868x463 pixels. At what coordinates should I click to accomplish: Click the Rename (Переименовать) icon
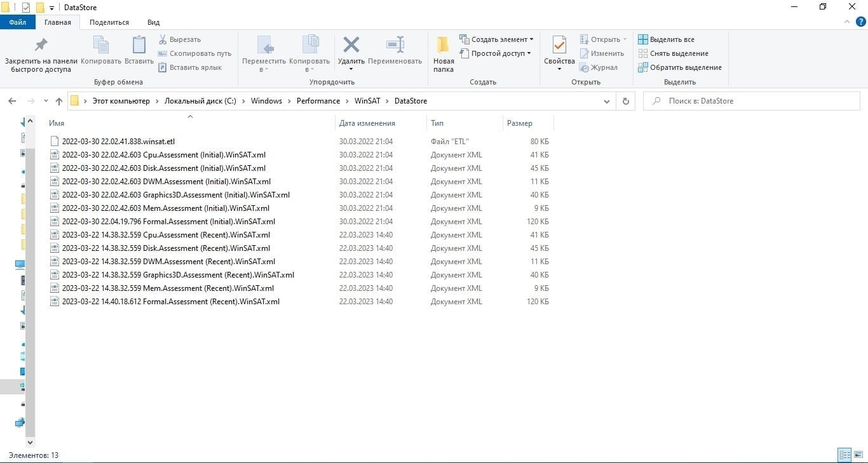tap(395, 45)
